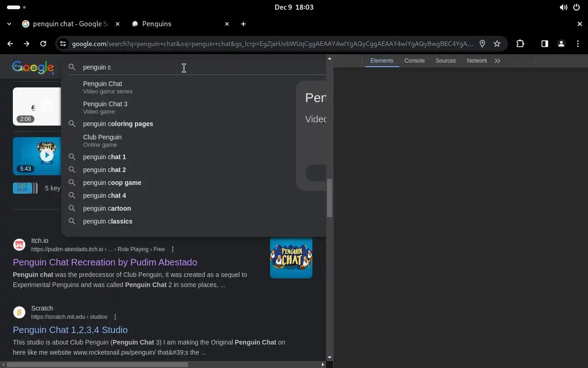Image resolution: width=588 pixels, height=368 pixels.
Task: Choose penguin chat 4 suggestion
Action: [193, 195]
